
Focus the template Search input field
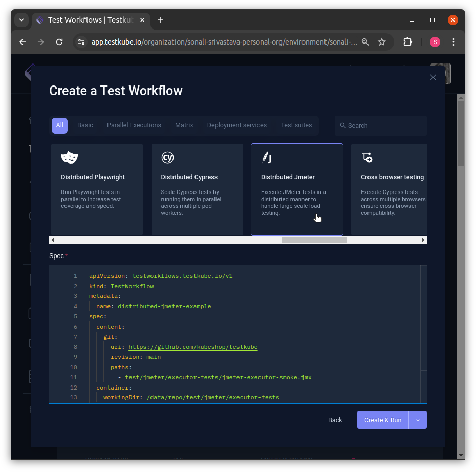point(381,125)
